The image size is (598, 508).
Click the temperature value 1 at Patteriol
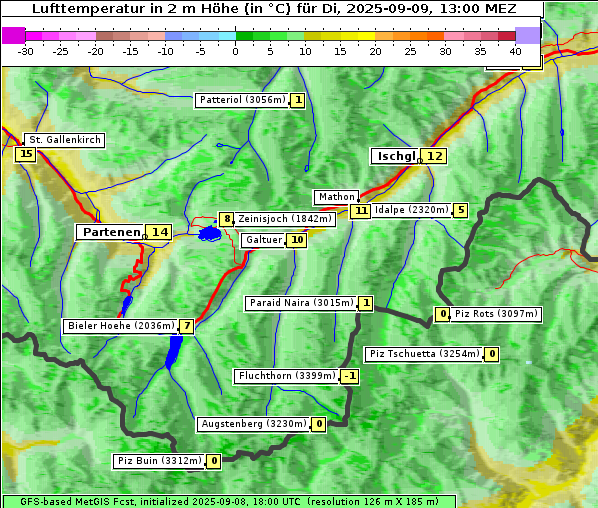[x=298, y=100]
